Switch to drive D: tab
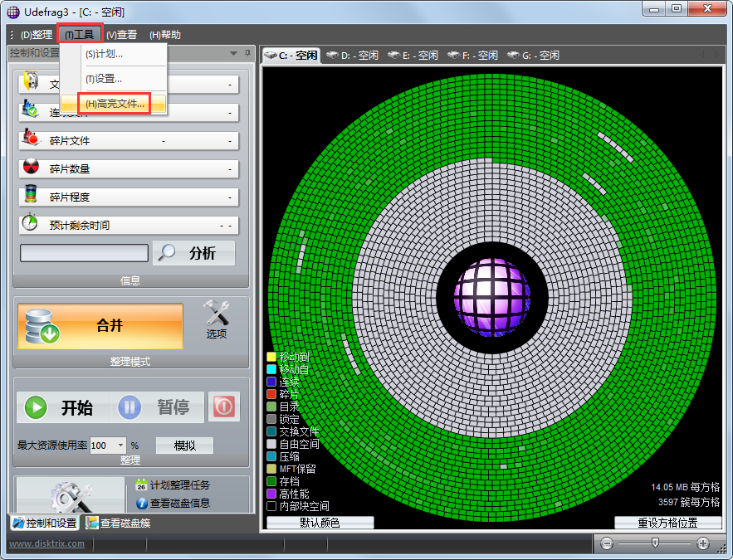Viewport: 733px width, 560px height. point(360,55)
